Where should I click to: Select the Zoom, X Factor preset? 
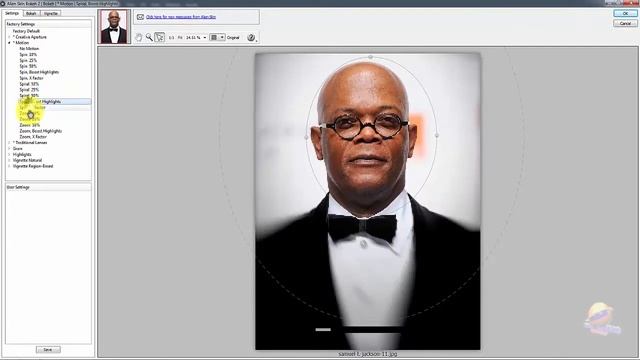tap(33, 137)
